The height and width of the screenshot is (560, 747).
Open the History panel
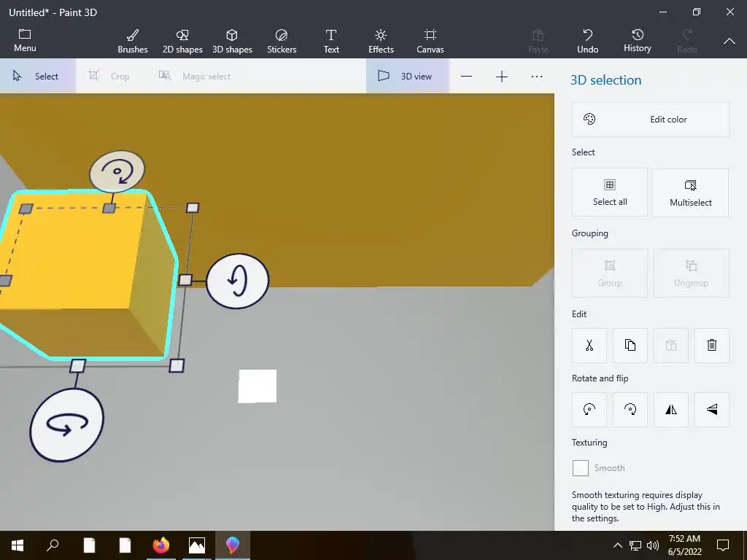pos(638,41)
